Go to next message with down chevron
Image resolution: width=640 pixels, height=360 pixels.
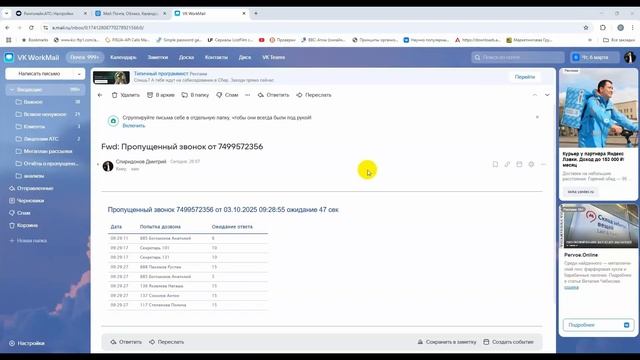[547, 95]
